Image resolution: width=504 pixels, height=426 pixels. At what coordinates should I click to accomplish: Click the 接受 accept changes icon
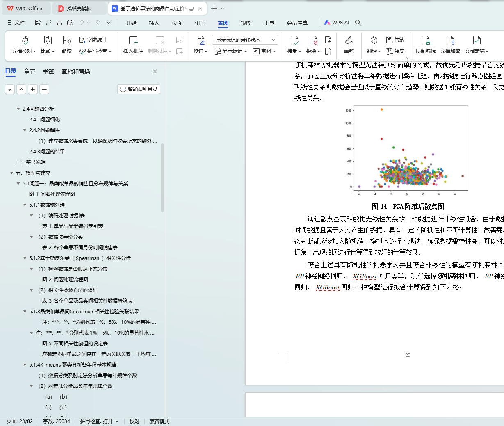pyautogui.click(x=294, y=40)
